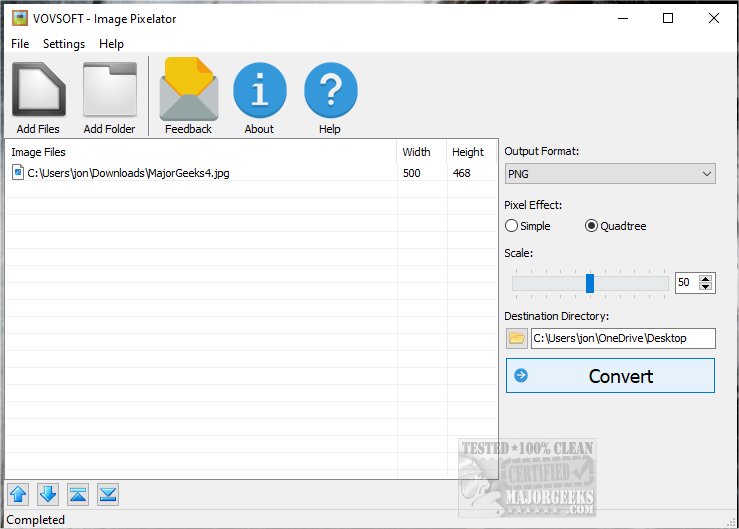Click the Completed status bar text
Viewport: 739px width, 529px height.
[x=35, y=520]
